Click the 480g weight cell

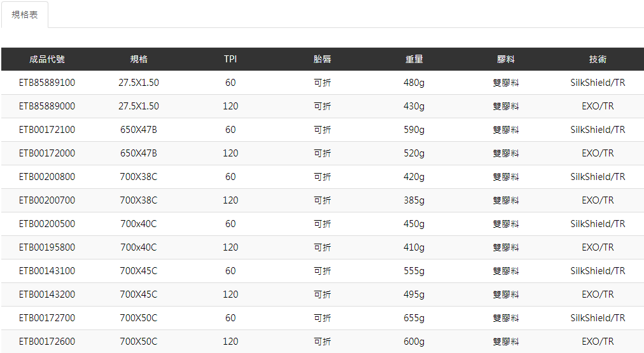coord(414,83)
